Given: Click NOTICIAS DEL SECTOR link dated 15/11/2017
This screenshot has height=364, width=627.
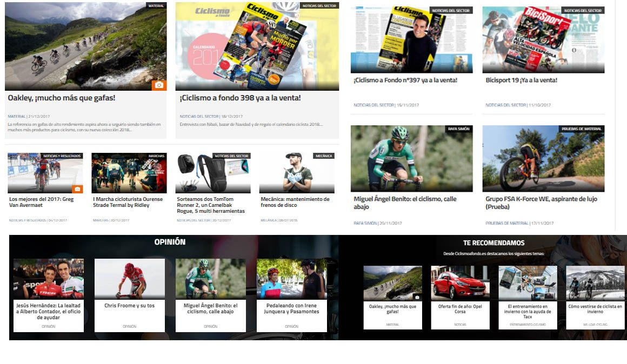Looking at the screenshot, I should (373, 105).
